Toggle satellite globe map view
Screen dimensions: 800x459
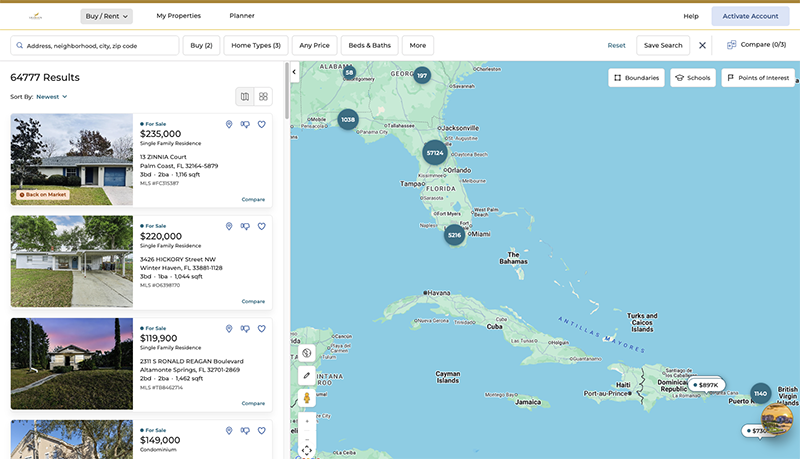(307, 353)
